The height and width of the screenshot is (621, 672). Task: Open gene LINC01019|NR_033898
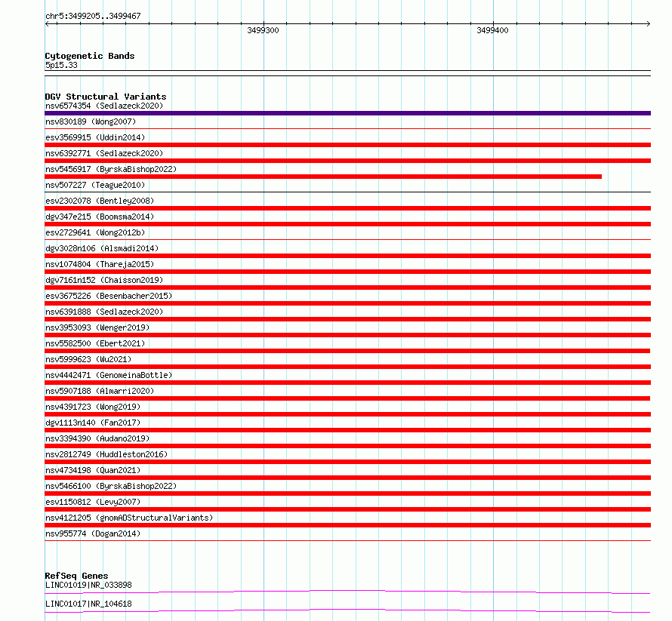(88, 585)
